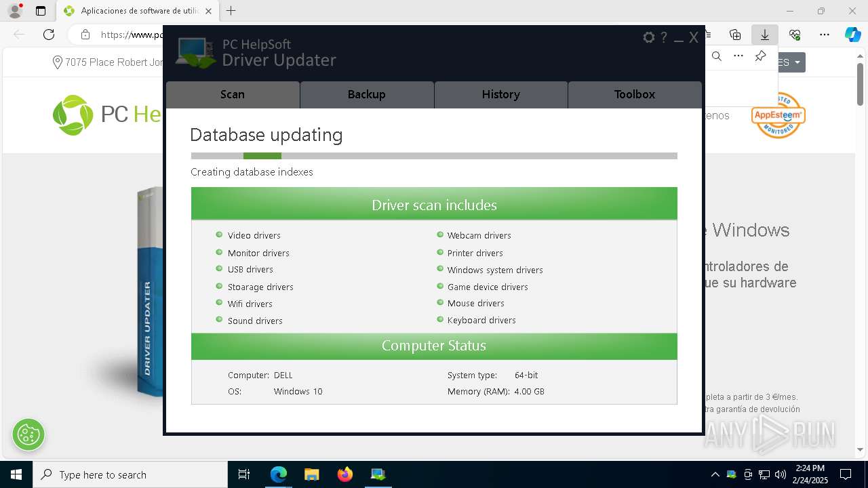The height and width of the screenshot is (488, 868).
Task: Click the '64-bit' system type value
Action: [526, 375]
